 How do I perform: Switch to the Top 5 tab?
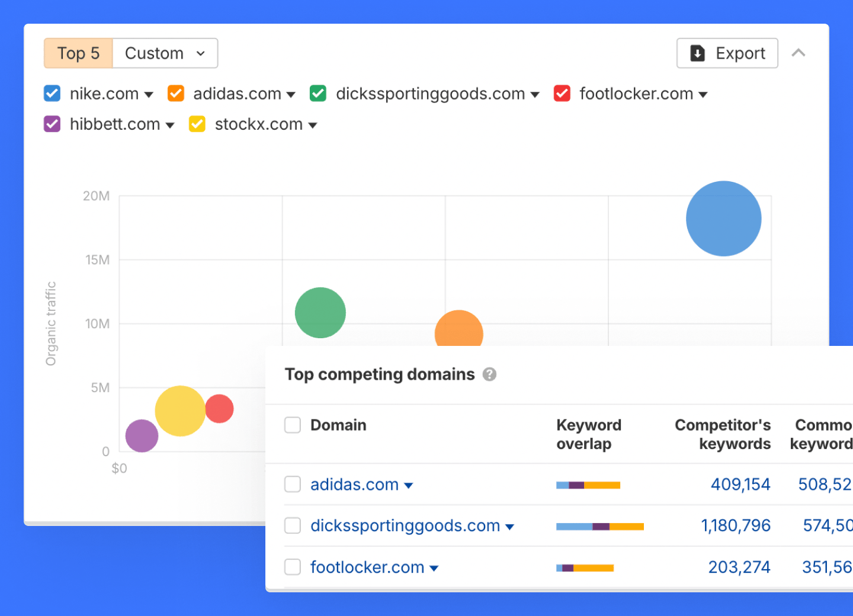click(78, 53)
